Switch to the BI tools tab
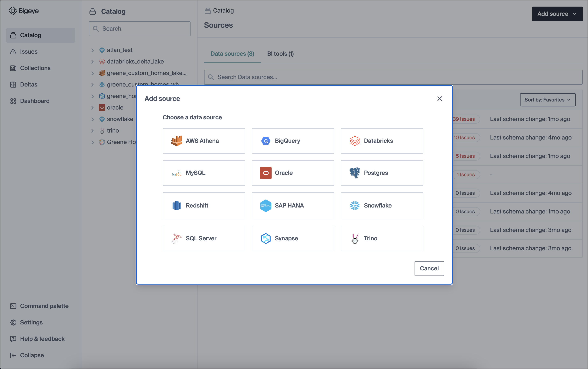 [280, 54]
